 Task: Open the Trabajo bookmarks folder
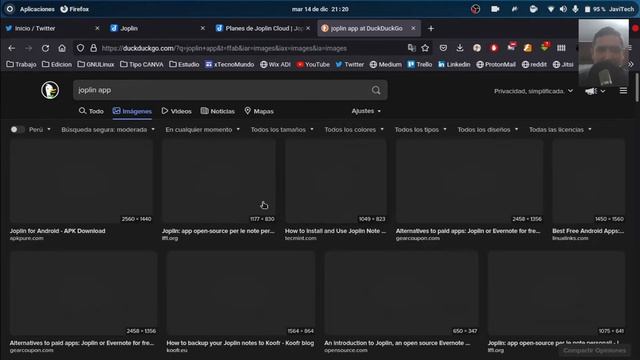pos(21,64)
